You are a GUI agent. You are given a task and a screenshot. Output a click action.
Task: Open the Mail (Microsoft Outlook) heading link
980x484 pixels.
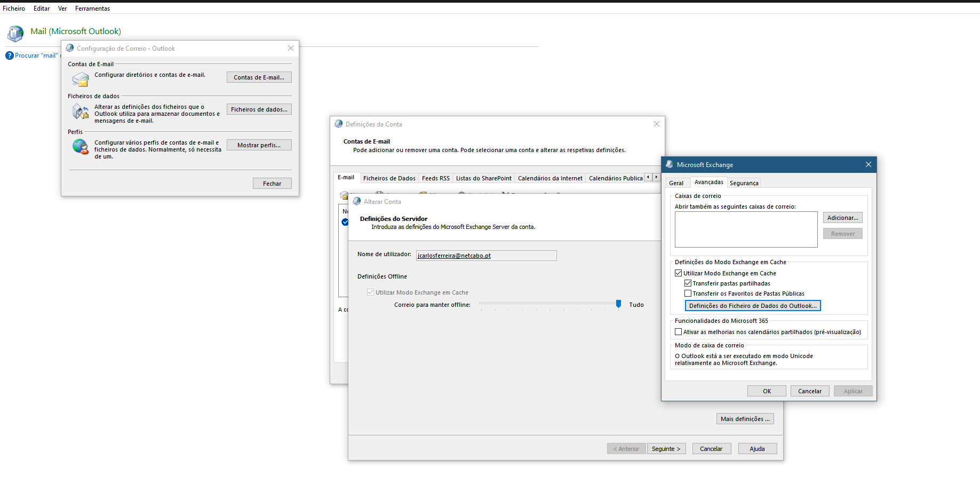point(76,31)
